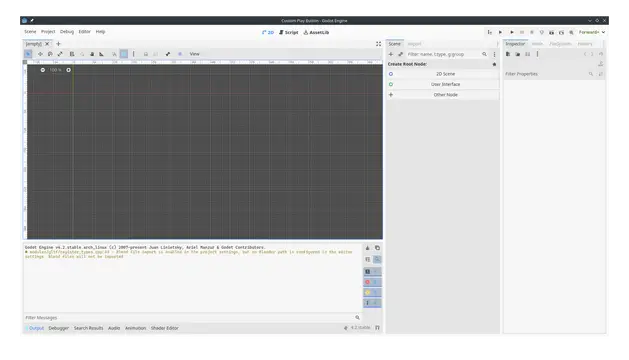Toggle error messages red filter
The width and height of the screenshot is (629, 360).
pyautogui.click(x=372, y=282)
